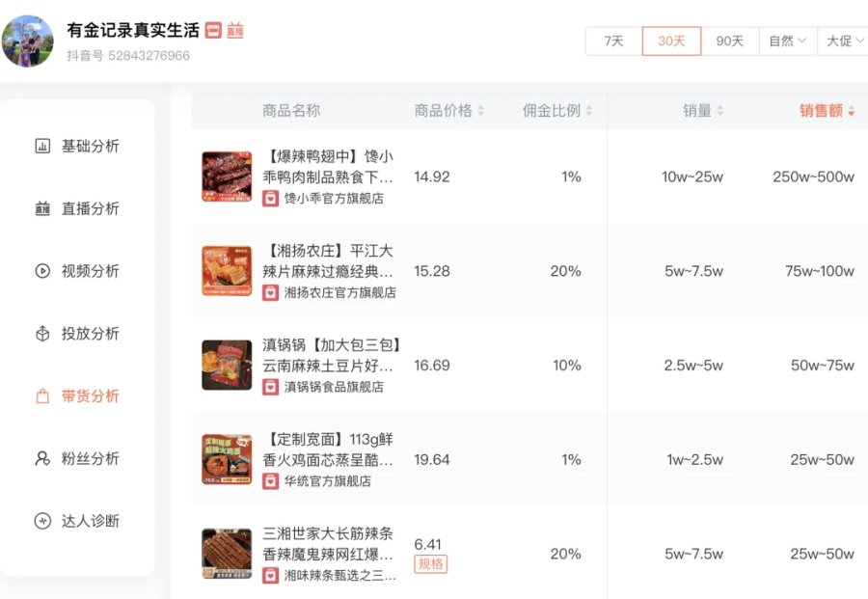Sort by 销售额 column header

click(827, 111)
